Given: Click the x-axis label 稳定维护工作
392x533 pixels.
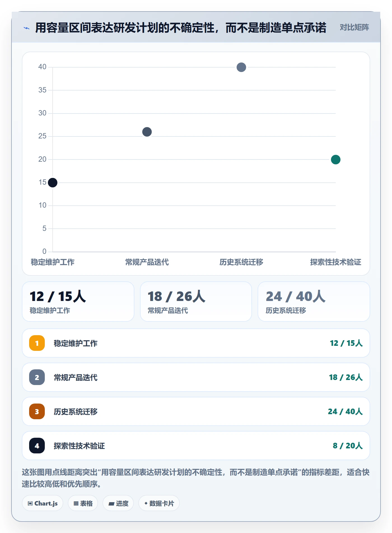Looking at the screenshot, I should click(53, 262).
